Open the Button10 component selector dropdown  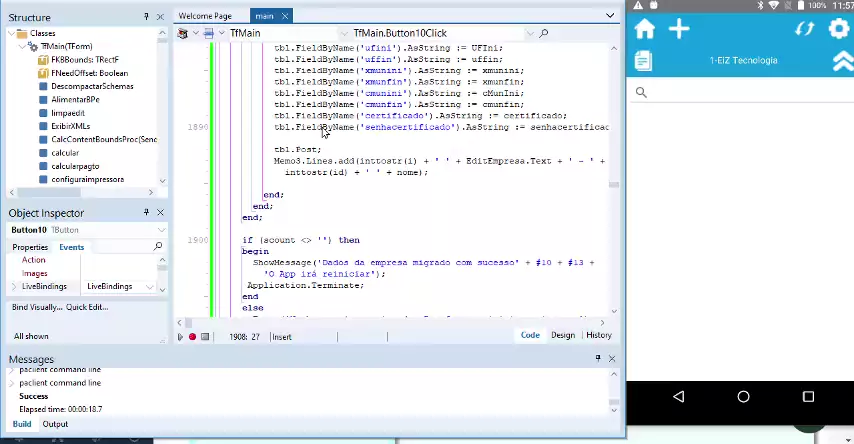(160, 230)
